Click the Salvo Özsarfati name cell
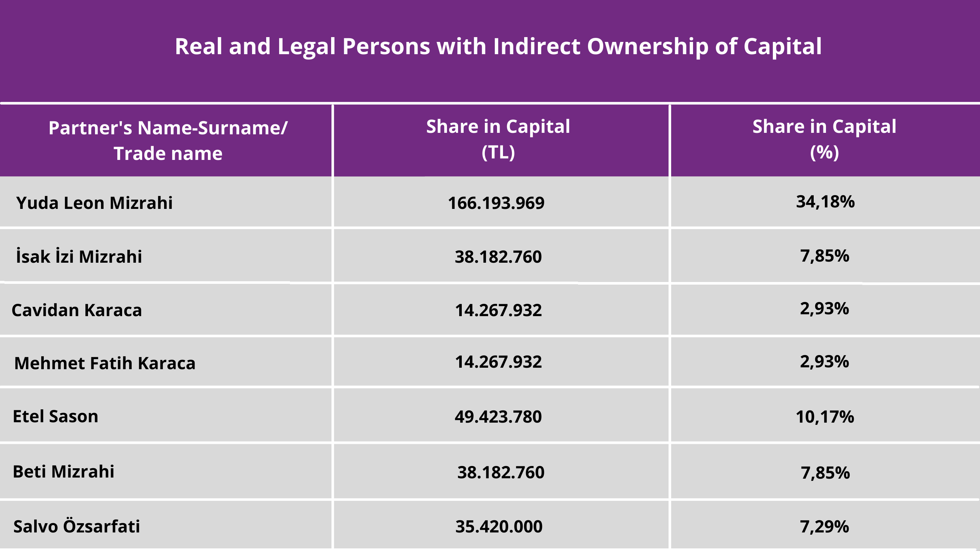 click(x=76, y=526)
